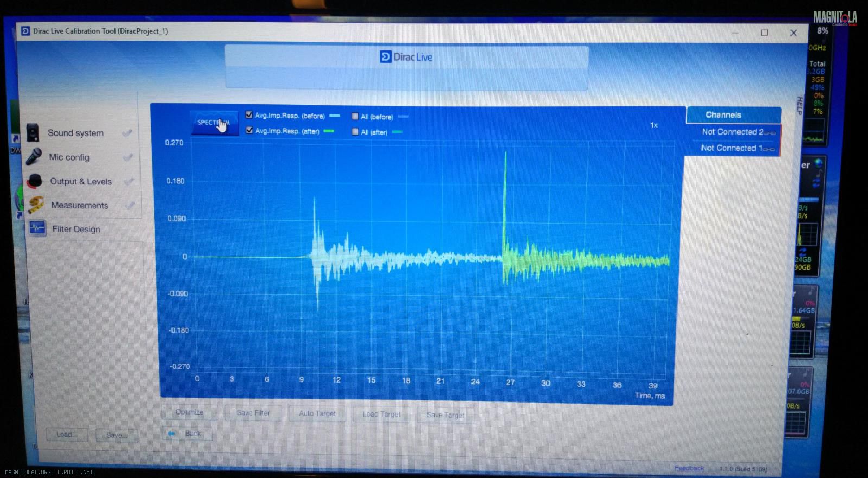
Task: Click the Dirac Live title bar logo
Action: coord(25,31)
